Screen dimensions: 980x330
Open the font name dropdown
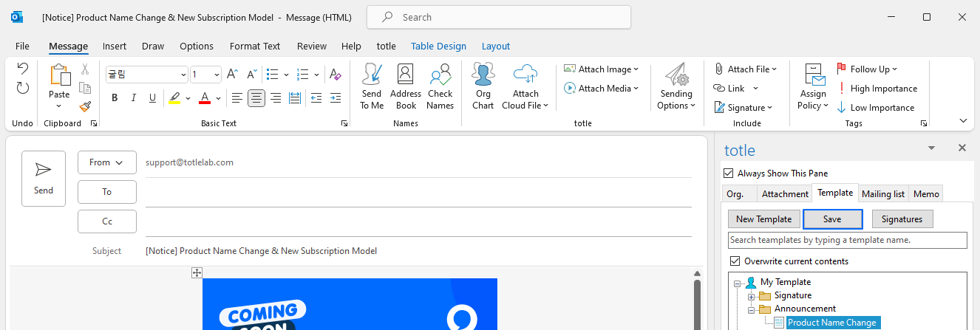point(183,75)
